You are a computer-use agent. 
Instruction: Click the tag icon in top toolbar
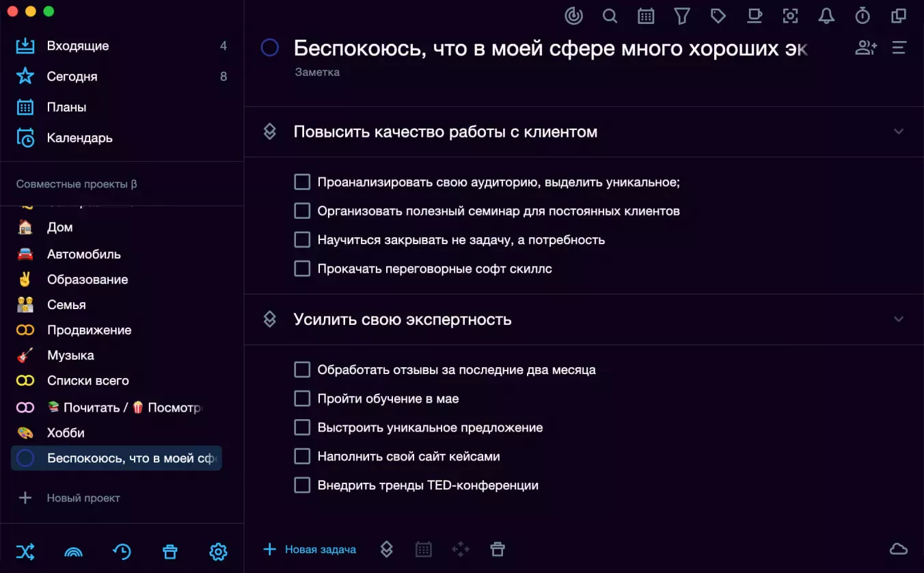(x=718, y=16)
